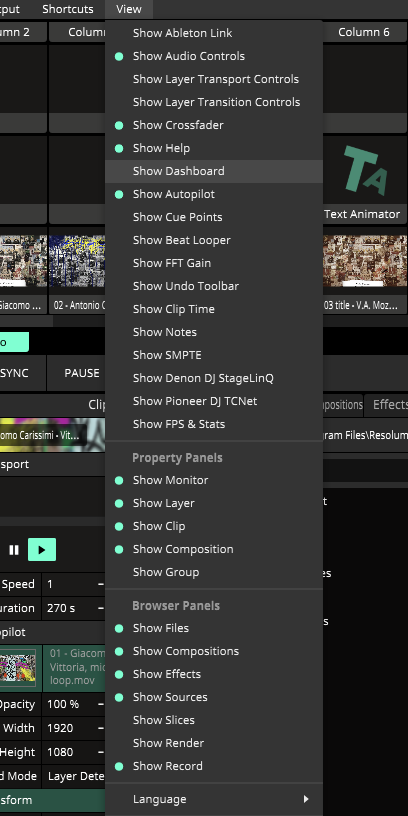Switch to the Effects tab
This screenshot has height=816, width=408.
pos(390,405)
